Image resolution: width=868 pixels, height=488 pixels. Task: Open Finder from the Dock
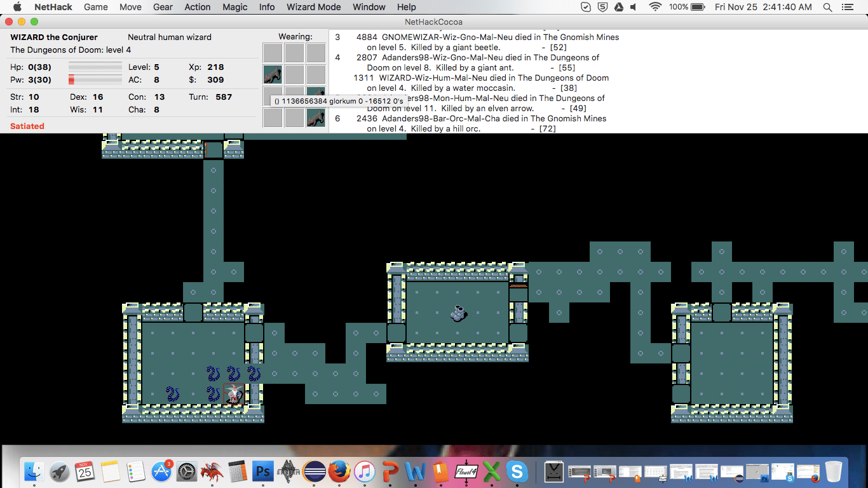pyautogui.click(x=34, y=471)
